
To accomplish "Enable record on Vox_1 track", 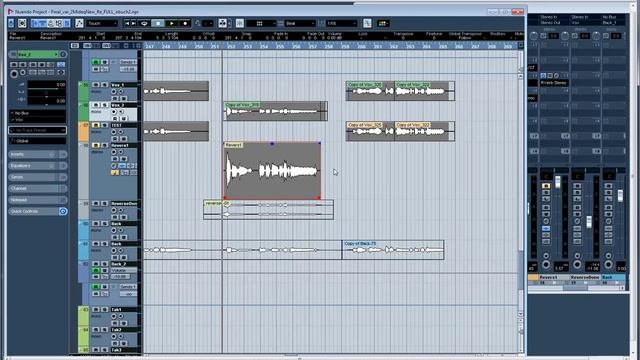I will pos(114,92).
